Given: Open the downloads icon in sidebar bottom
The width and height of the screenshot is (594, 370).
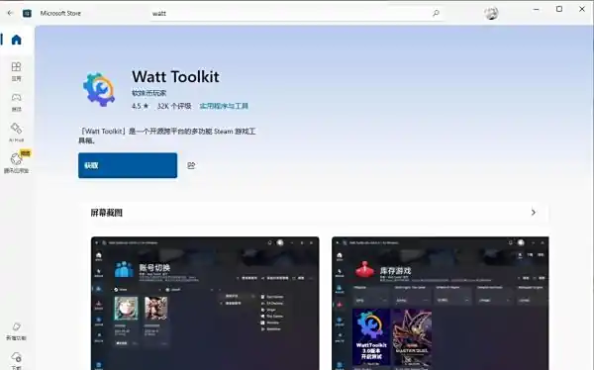Looking at the screenshot, I should click(16, 360).
